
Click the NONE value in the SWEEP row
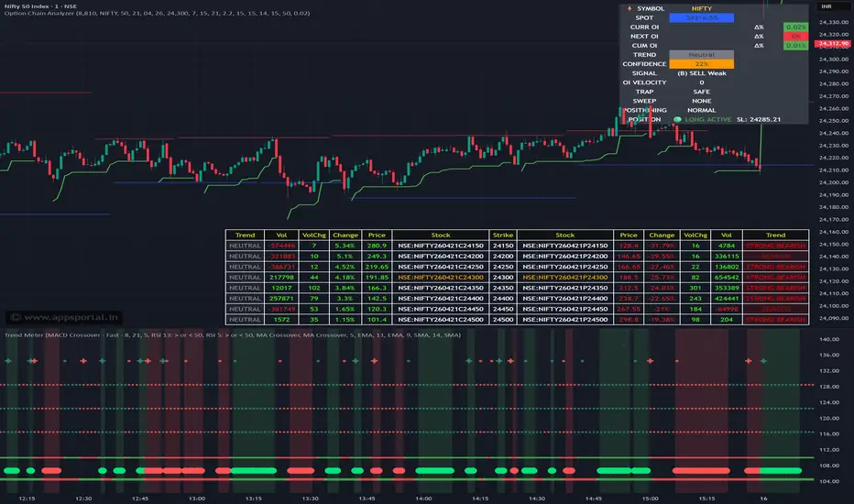(x=702, y=102)
